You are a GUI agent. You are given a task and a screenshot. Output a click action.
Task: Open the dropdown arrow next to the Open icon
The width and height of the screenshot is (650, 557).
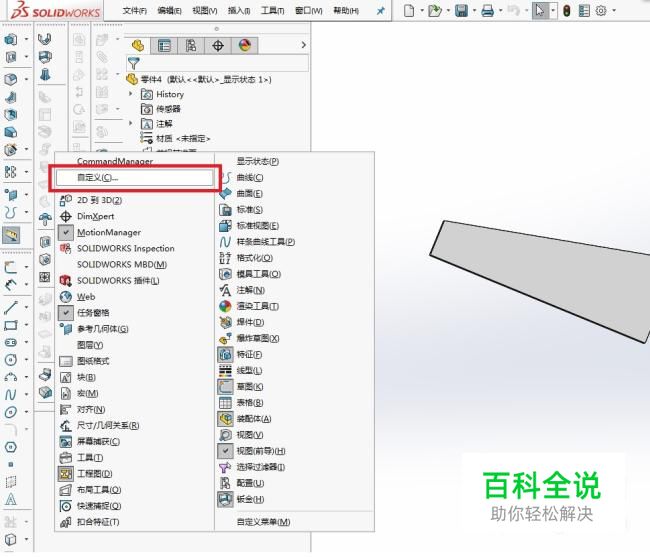point(448,10)
